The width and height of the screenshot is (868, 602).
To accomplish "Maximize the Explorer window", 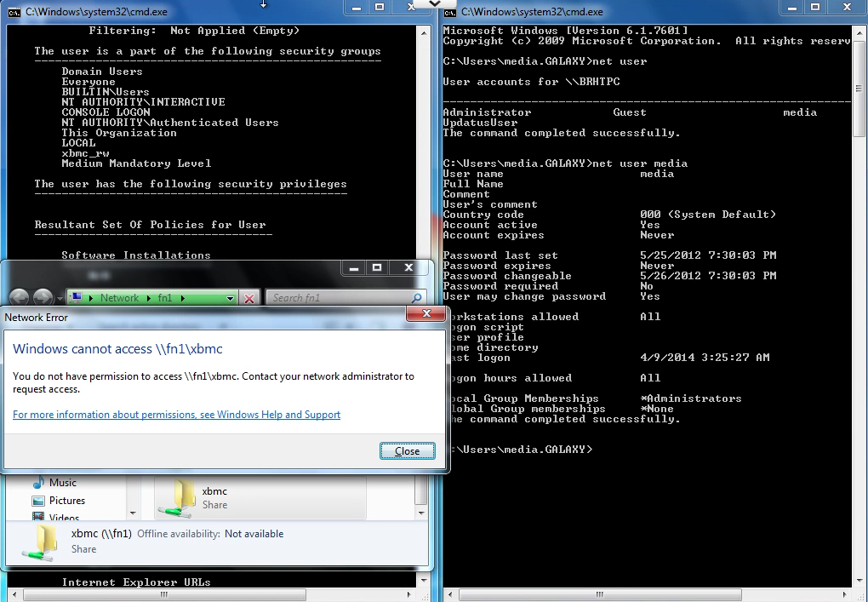I will coord(377,268).
